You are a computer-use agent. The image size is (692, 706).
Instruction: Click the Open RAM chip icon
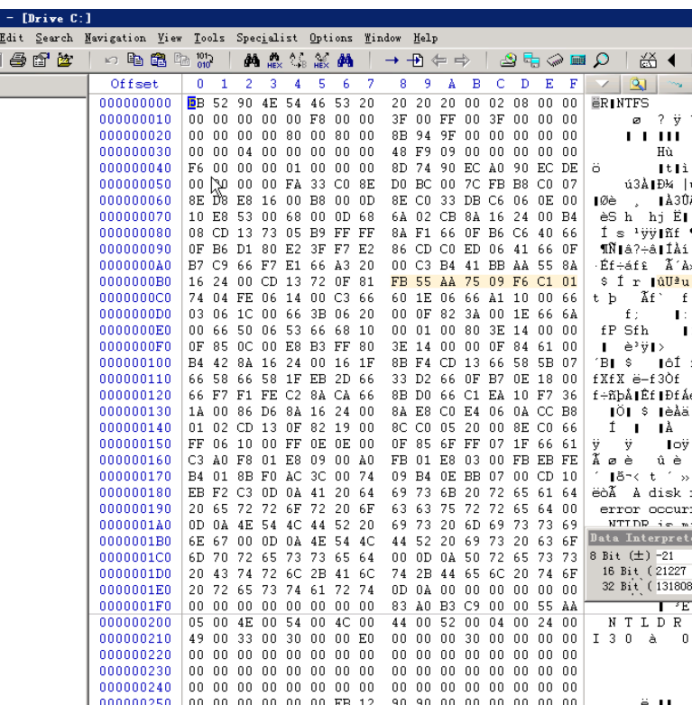point(555,60)
